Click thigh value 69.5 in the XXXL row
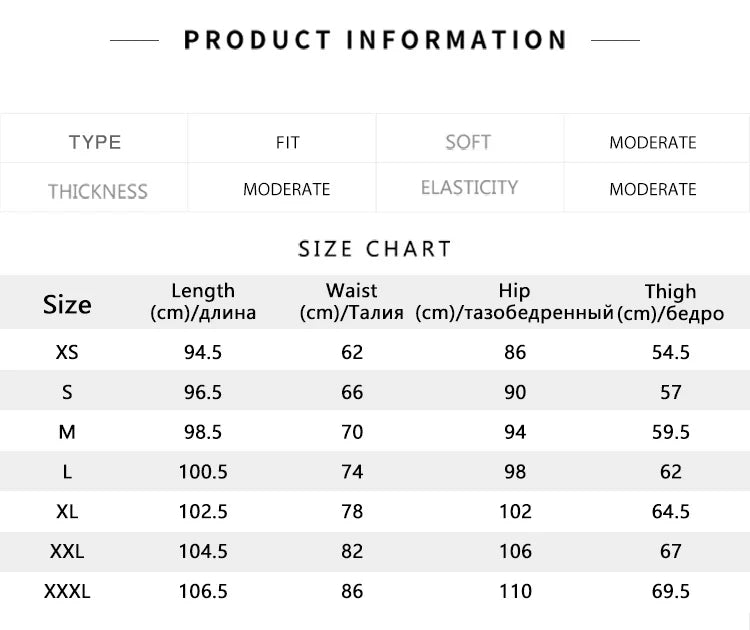Image resolution: width=750 pixels, height=630 pixels. 670,591
